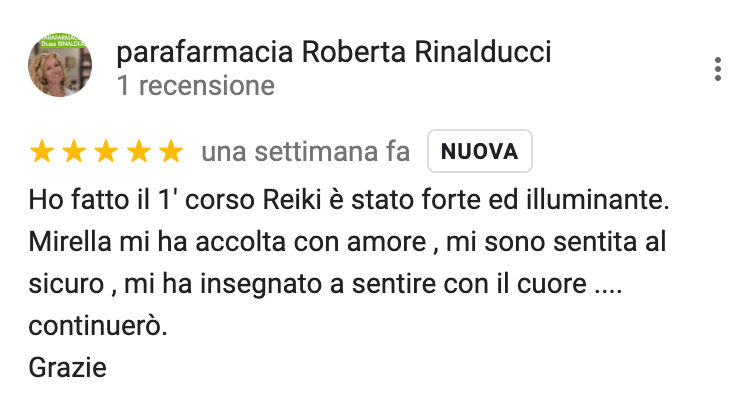Click the green parafarmacia banner in the avatar

(62, 40)
